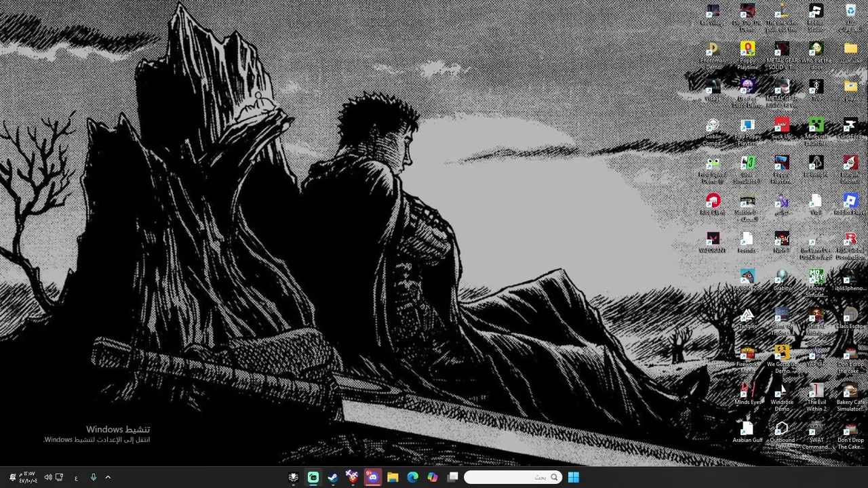
Task: Open the Photomaly Demo shortcut
Action: pyautogui.click(x=713, y=56)
